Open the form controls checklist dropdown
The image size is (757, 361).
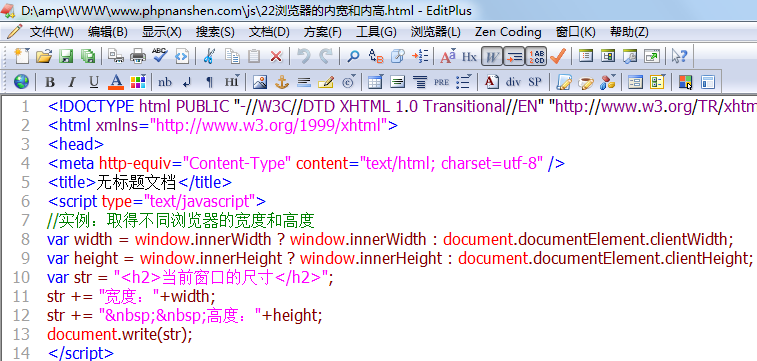point(658,82)
